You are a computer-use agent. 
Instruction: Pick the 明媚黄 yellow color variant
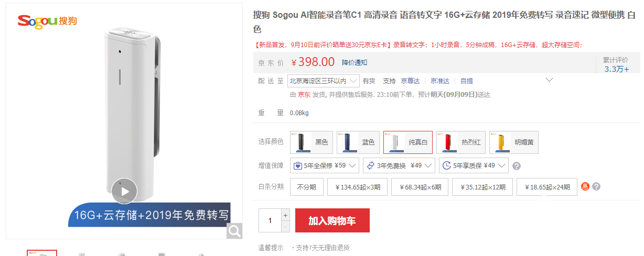[x=514, y=142]
